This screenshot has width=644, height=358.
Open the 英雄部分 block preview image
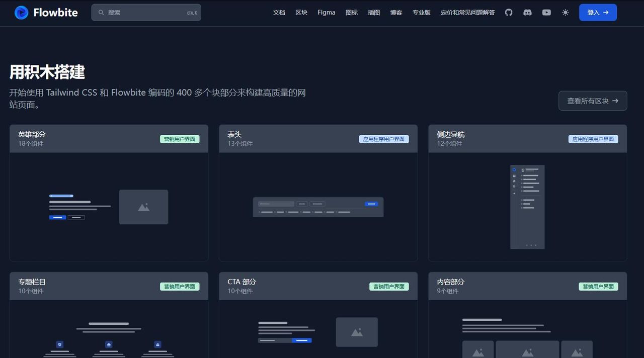(x=109, y=206)
